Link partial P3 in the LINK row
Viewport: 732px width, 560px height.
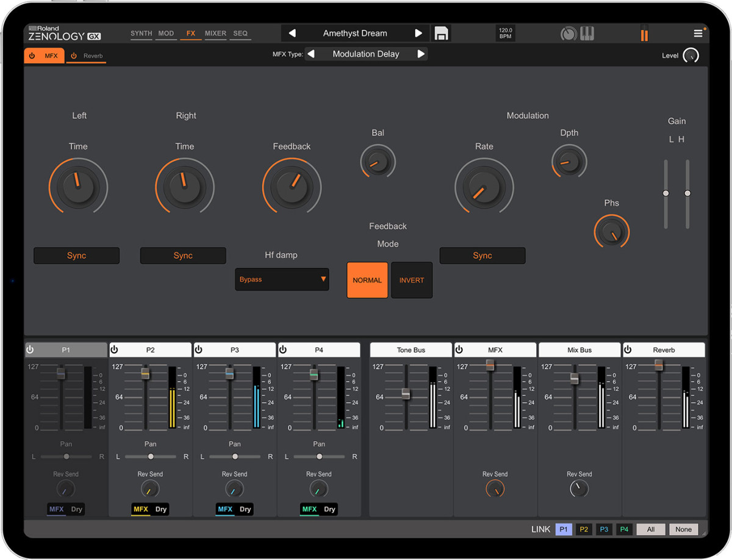(604, 529)
